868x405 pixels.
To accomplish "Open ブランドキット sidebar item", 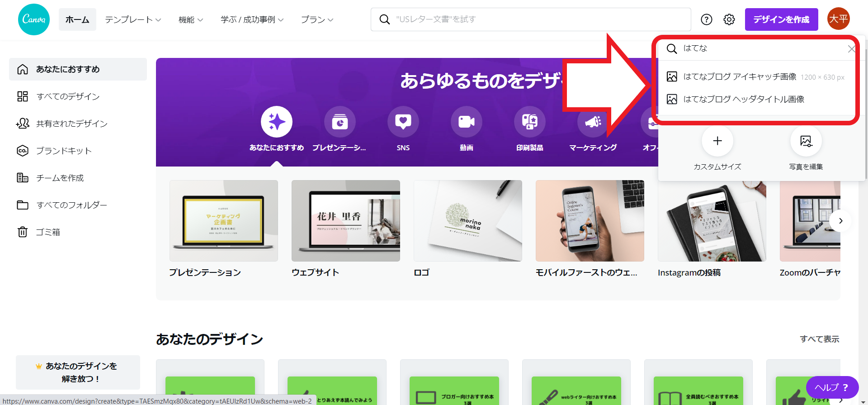I will pos(78,151).
